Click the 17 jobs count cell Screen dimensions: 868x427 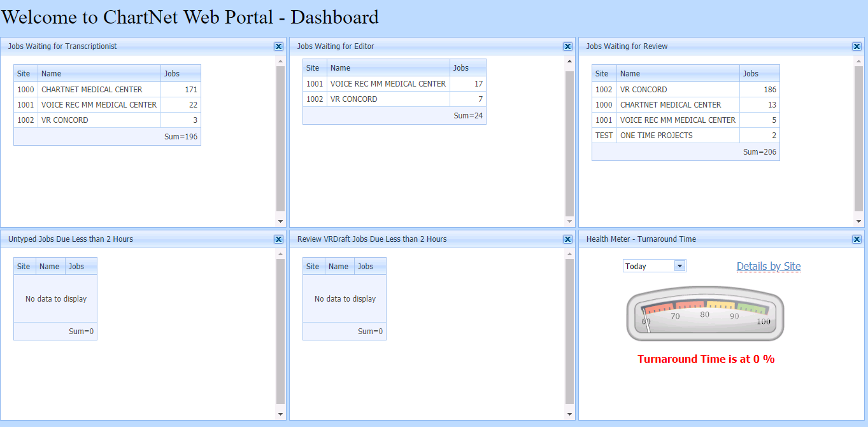(468, 84)
